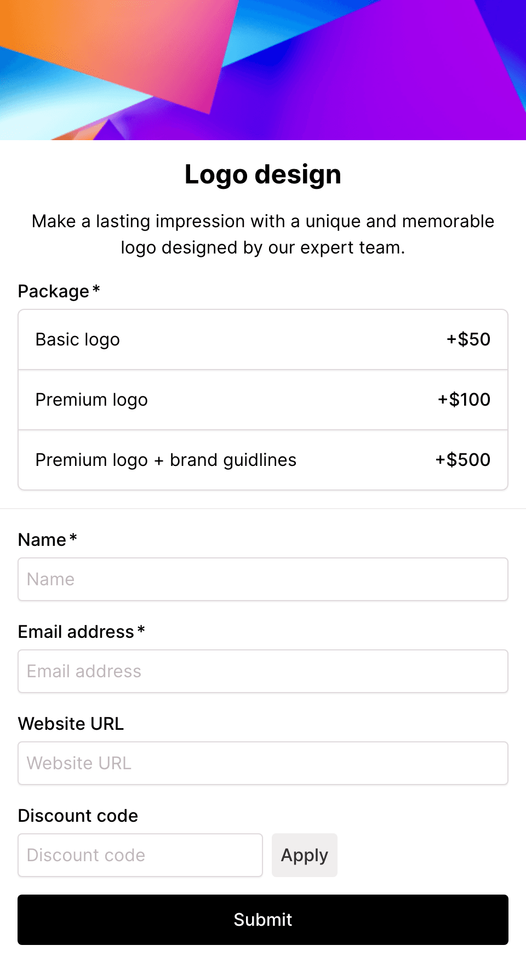Click the +$50 price on Basic logo
The width and height of the screenshot is (526, 980).
tap(468, 339)
